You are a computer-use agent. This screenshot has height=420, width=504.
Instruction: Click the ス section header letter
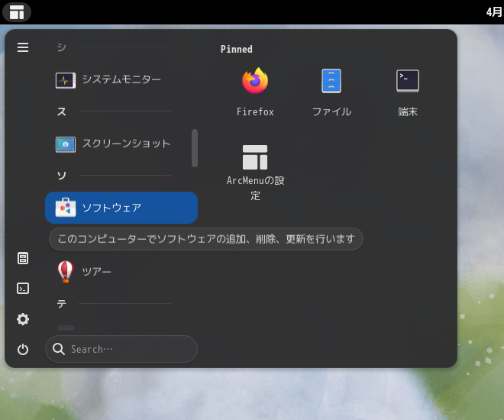click(x=61, y=111)
